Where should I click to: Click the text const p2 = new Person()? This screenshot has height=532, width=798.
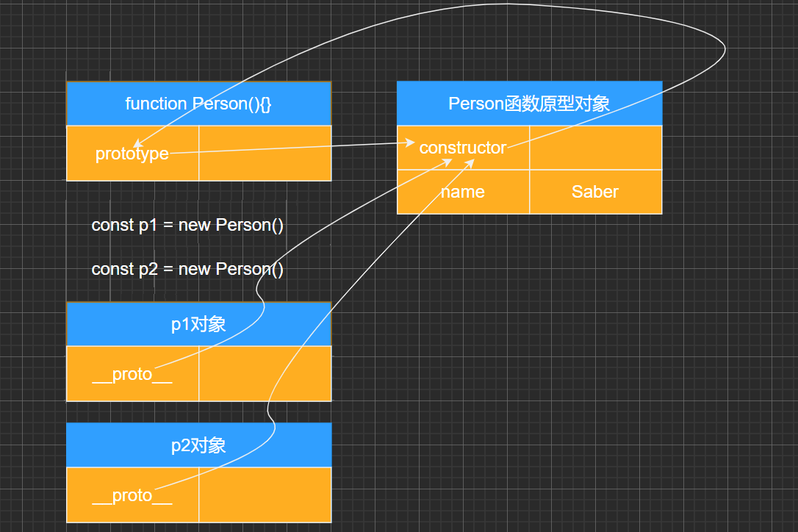(x=188, y=269)
